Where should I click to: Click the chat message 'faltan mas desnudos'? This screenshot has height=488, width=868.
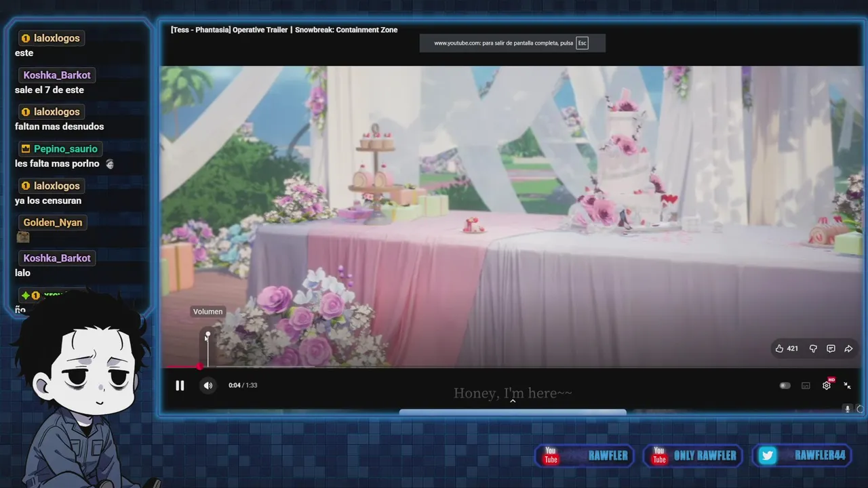point(60,127)
